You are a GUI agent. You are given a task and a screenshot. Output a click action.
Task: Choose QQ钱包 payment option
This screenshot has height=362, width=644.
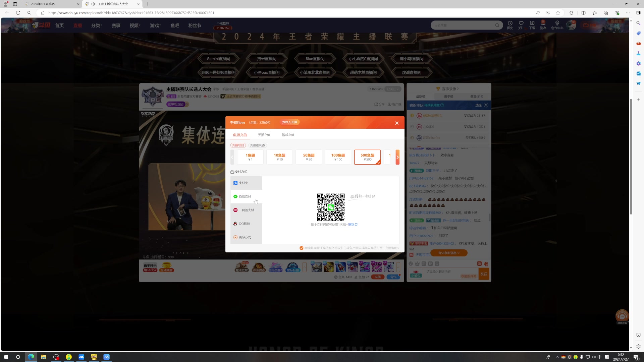[x=246, y=224]
